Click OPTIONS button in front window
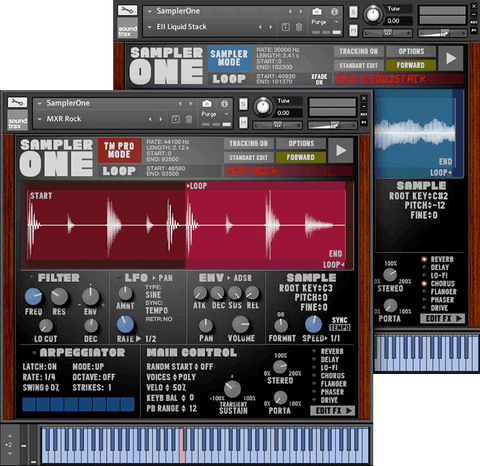This screenshot has height=466, width=480. tap(301, 143)
